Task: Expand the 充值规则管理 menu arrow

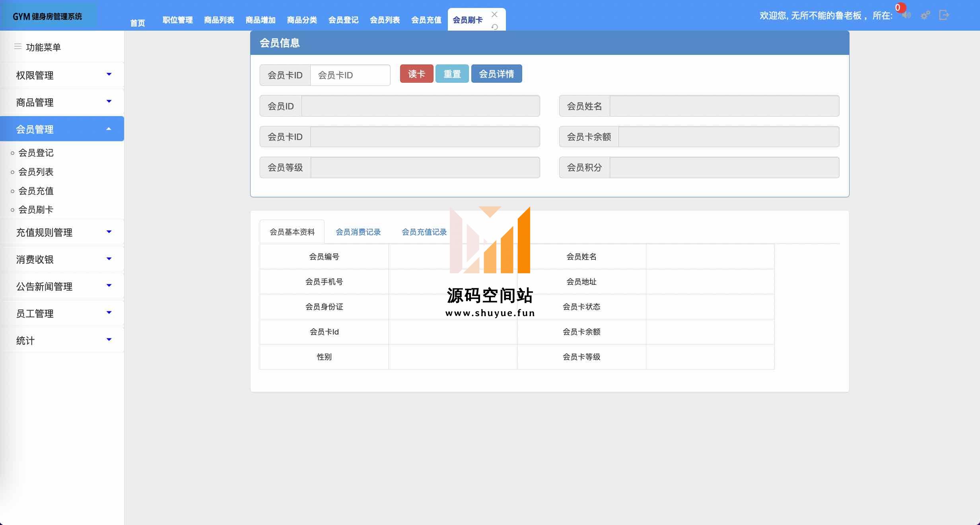Action: coord(109,231)
